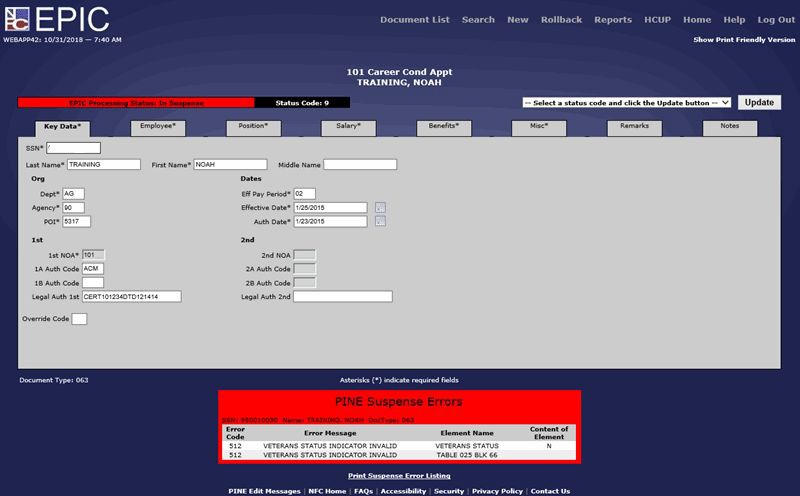Open the Salary tab
This screenshot has width=800, height=496.
[x=348, y=128]
